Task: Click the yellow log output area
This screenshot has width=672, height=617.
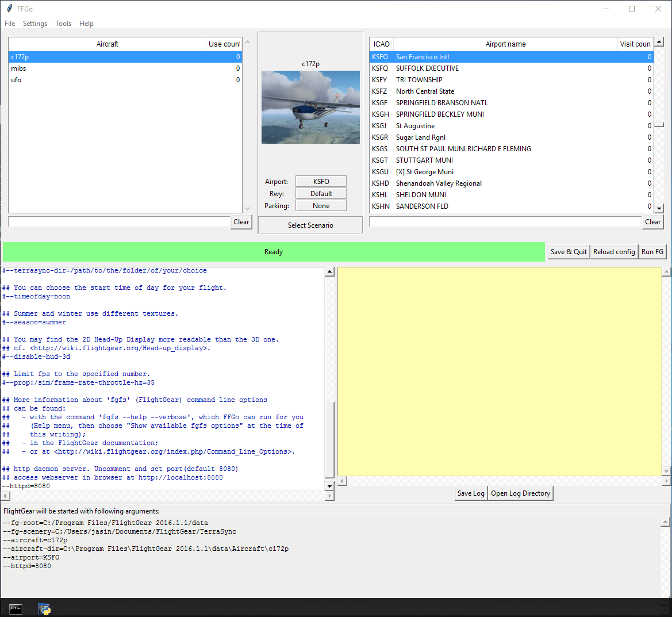Action: point(500,371)
